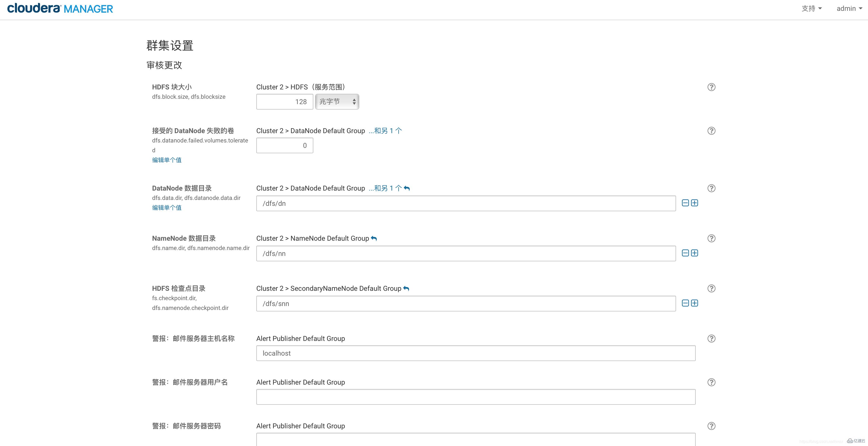The height and width of the screenshot is (446, 868).
Task: Open the 兆字节 unit dropdown
Action: pyautogui.click(x=337, y=102)
